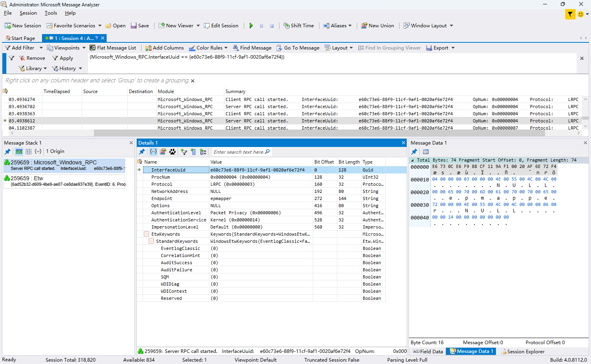Click the smiley feedback icon

581,14
